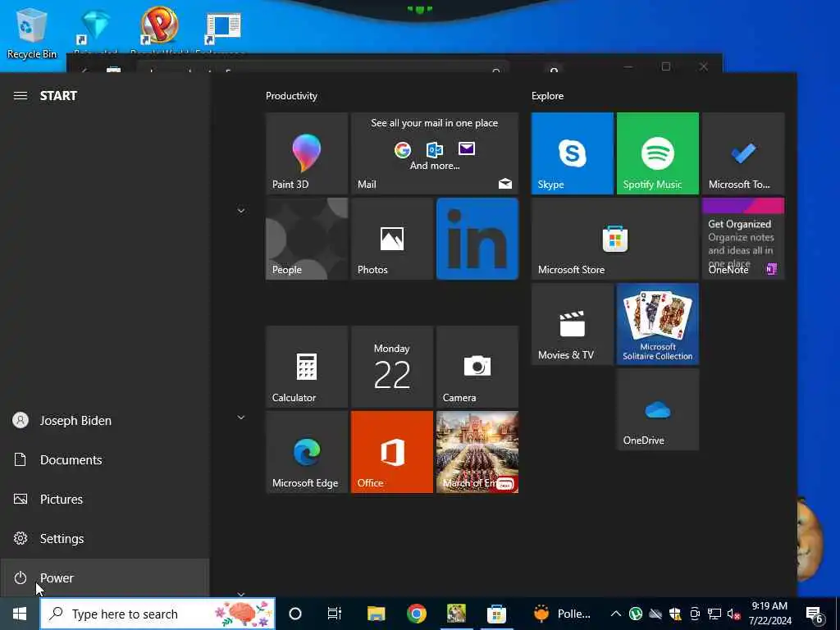The image size is (840, 630).
Task: Launch the People tile
Action: (307, 239)
